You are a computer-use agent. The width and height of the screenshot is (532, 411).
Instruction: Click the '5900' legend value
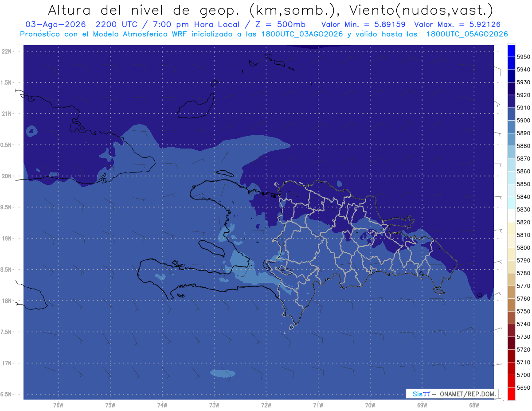524,120
